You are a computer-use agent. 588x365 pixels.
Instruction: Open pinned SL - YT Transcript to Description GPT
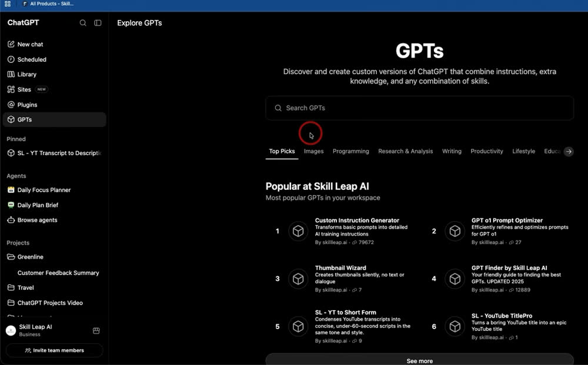click(x=54, y=153)
